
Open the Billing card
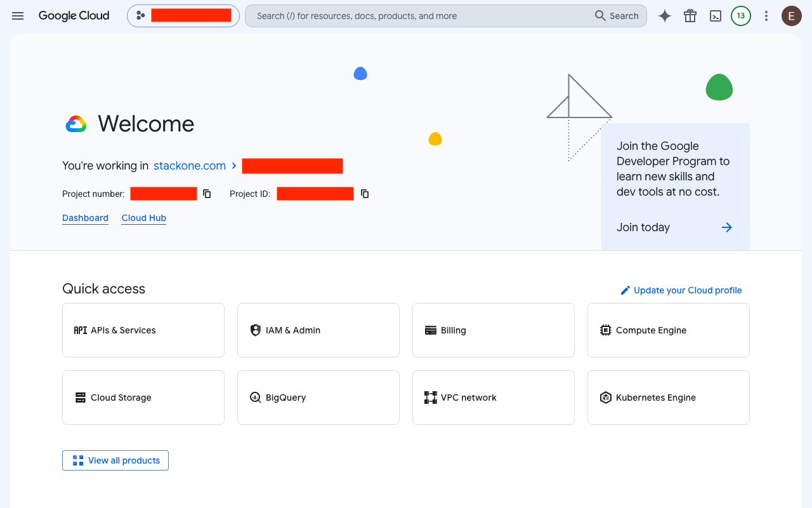[494, 330]
